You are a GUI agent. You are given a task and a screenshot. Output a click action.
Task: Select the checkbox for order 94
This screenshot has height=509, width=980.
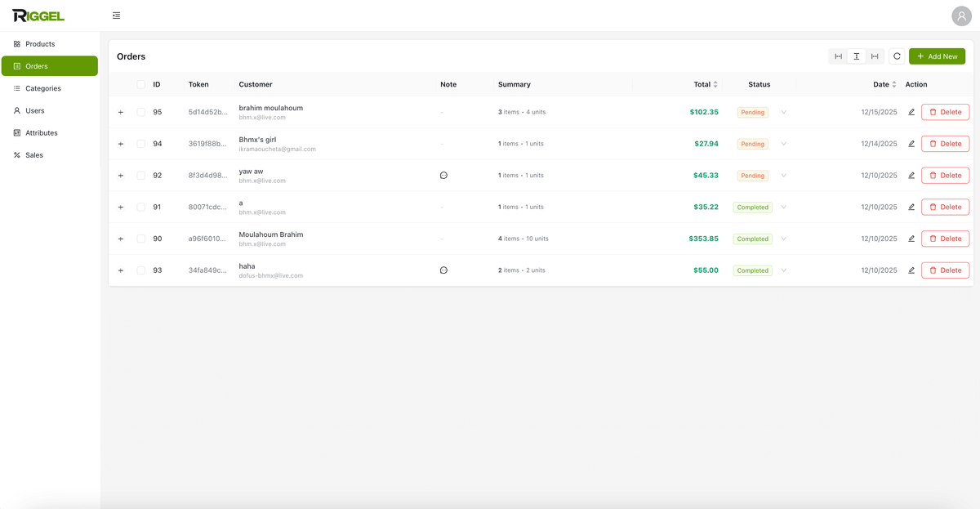click(x=140, y=143)
